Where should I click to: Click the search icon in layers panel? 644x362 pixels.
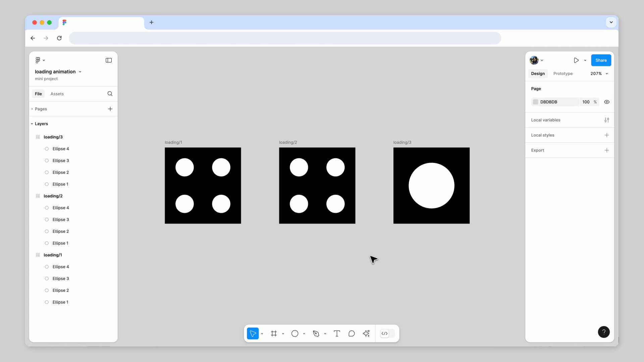110,94
